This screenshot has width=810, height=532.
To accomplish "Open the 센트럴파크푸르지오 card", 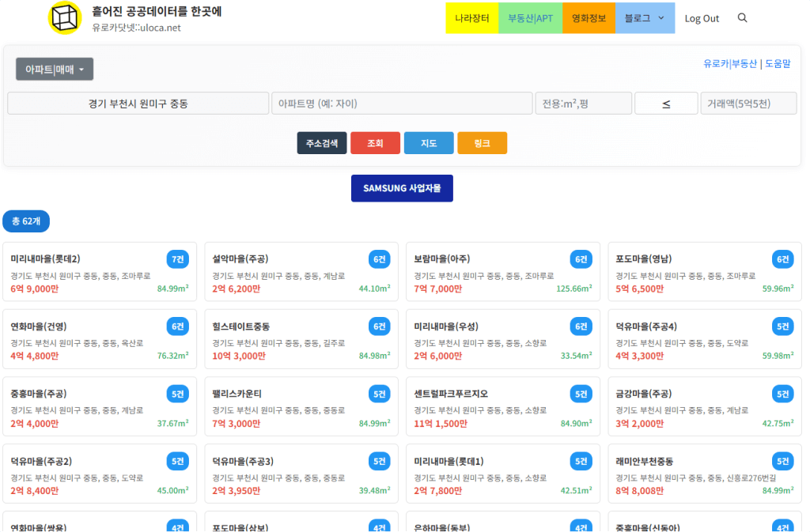I will click(x=503, y=406).
